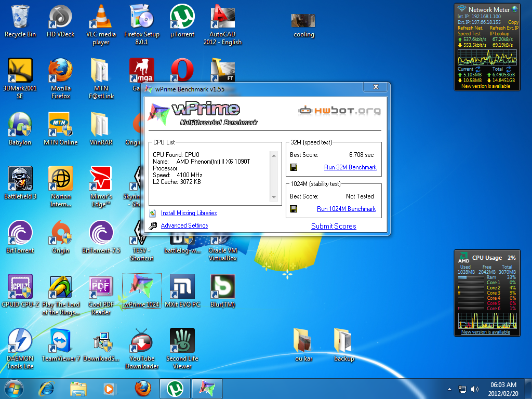
Task: Select the Babylon shortcut
Action: [20, 129]
